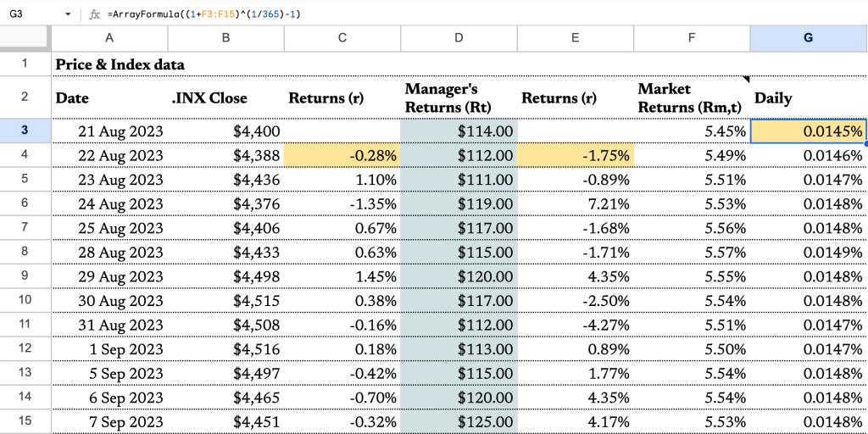Click into the ArrayFormula formula bar text
The height and width of the screenshot is (434, 868).
203,14
